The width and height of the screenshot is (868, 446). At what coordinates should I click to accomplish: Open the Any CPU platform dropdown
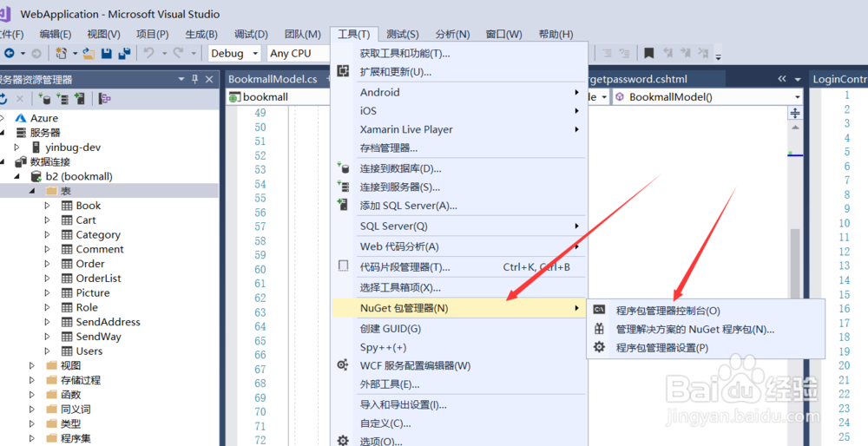pos(299,53)
